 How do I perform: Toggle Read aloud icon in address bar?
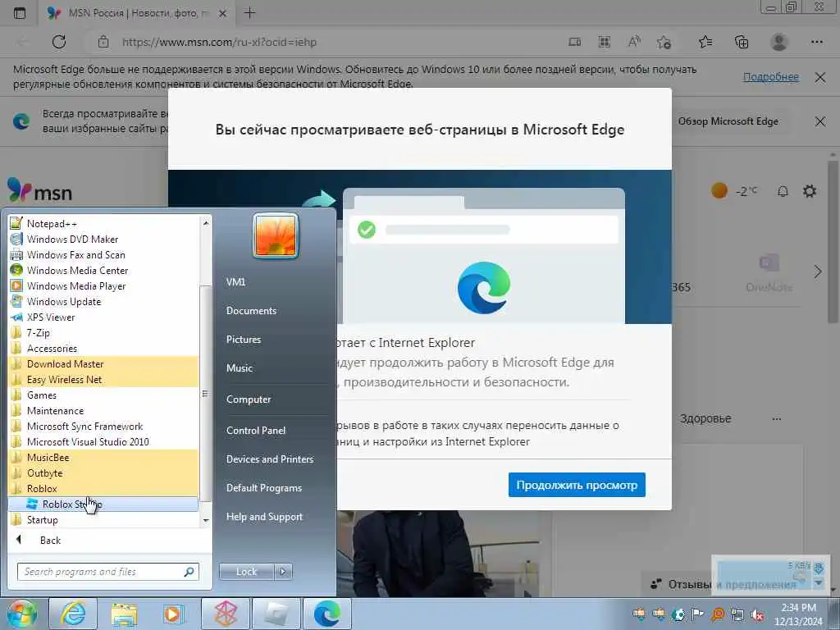point(634,42)
